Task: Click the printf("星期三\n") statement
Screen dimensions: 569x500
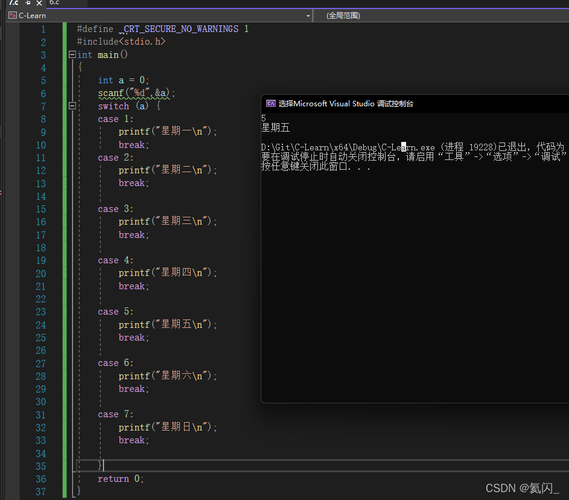Action: click(168, 221)
